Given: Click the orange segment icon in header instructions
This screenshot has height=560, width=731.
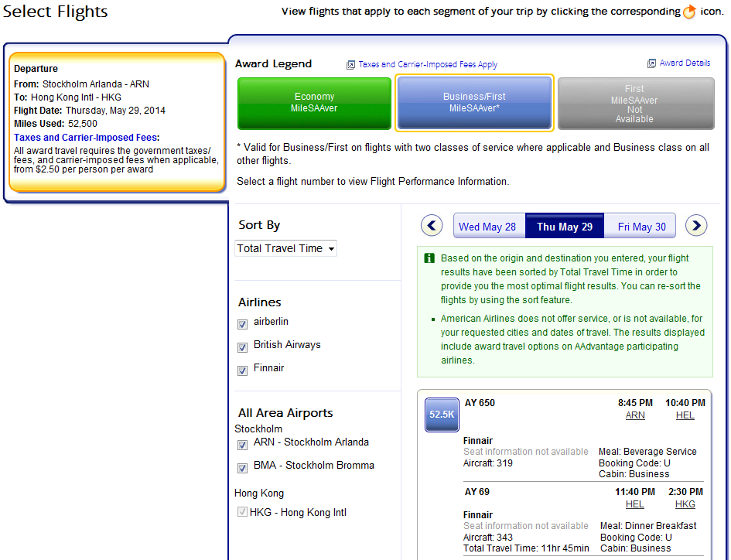Looking at the screenshot, I should (689, 12).
